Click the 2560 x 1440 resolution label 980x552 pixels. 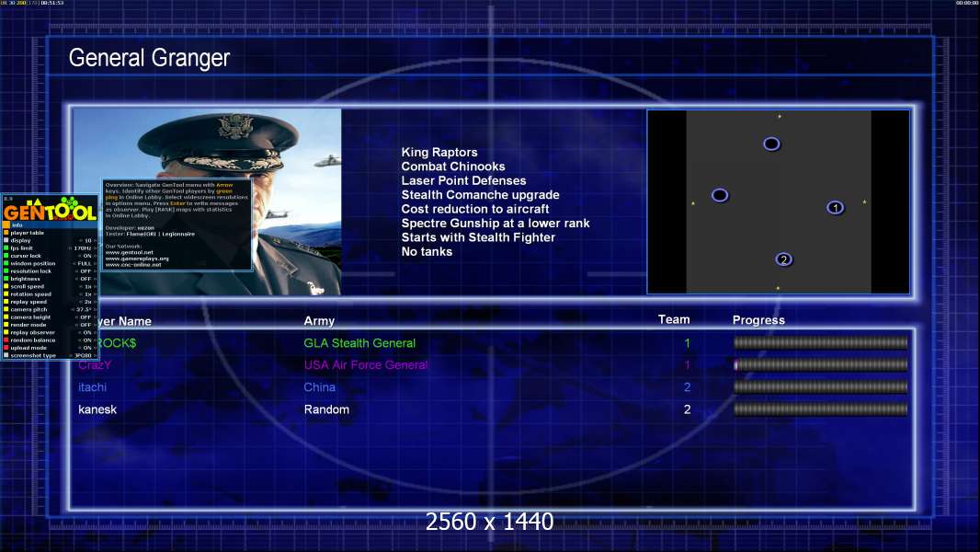(489, 522)
